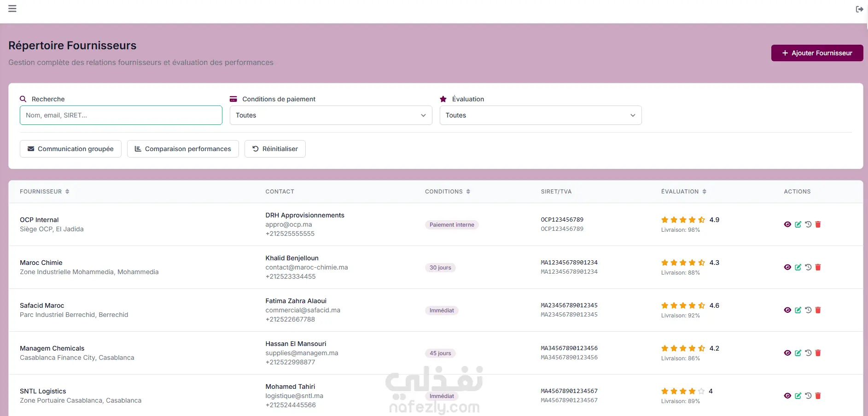Click the Safacid Maroc supplier name
The width and height of the screenshot is (868, 416).
coord(42,305)
